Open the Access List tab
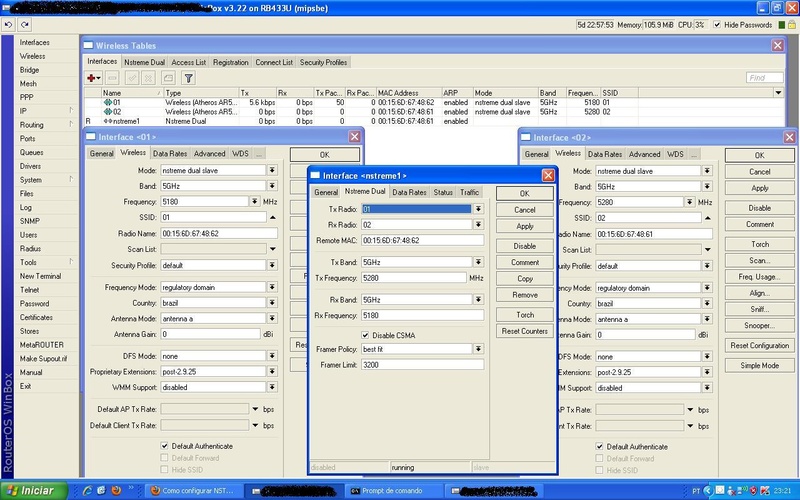 [x=189, y=62]
